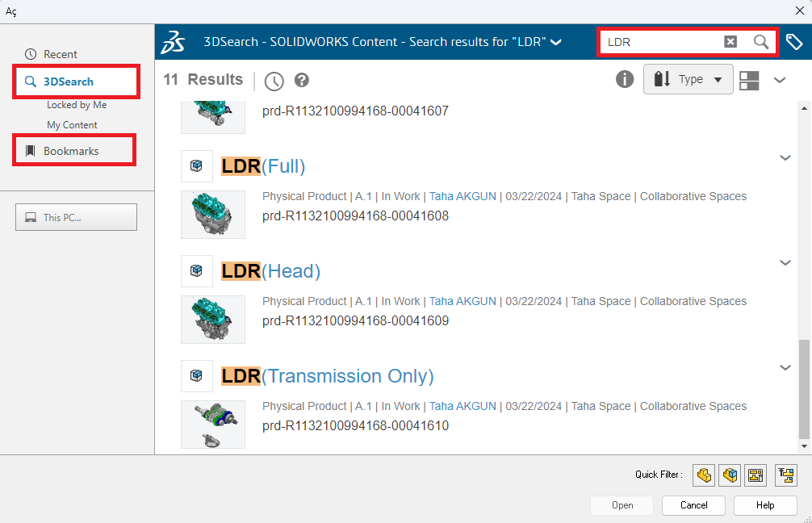Clear the LDR search text with X
The height and width of the screenshot is (523, 812).
click(730, 42)
